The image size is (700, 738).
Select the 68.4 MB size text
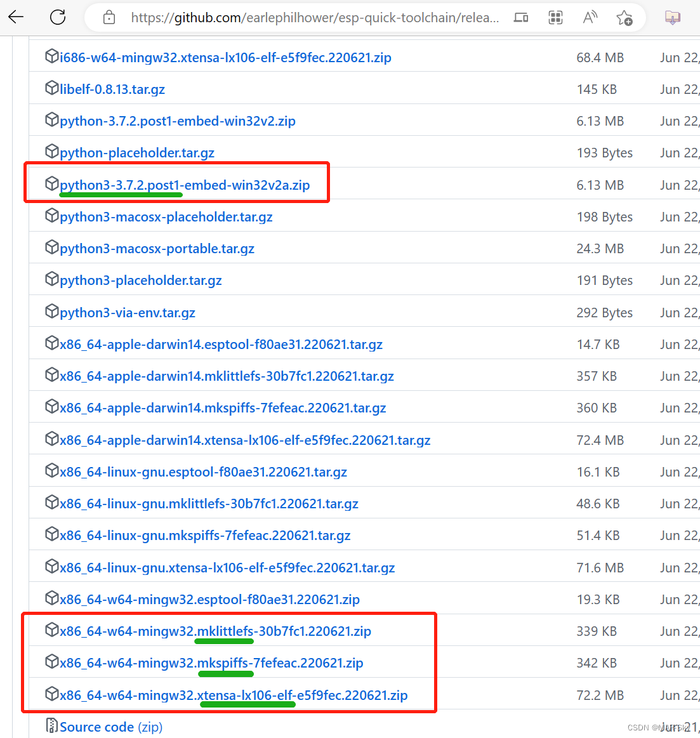point(600,58)
